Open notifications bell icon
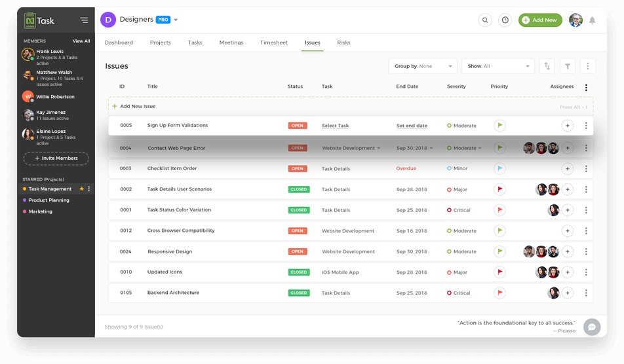This screenshot has width=624, height=364. (x=592, y=20)
